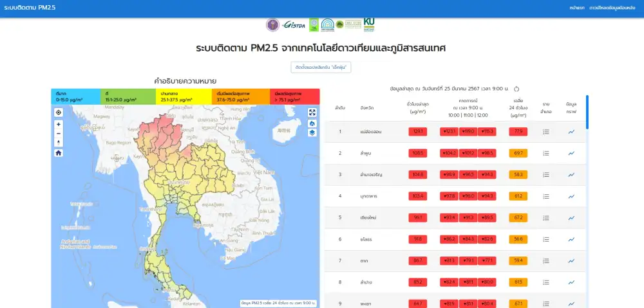Expand district list for ลำพูน row
Viewport: 644px width, 308px height.
tap(545, 153)
